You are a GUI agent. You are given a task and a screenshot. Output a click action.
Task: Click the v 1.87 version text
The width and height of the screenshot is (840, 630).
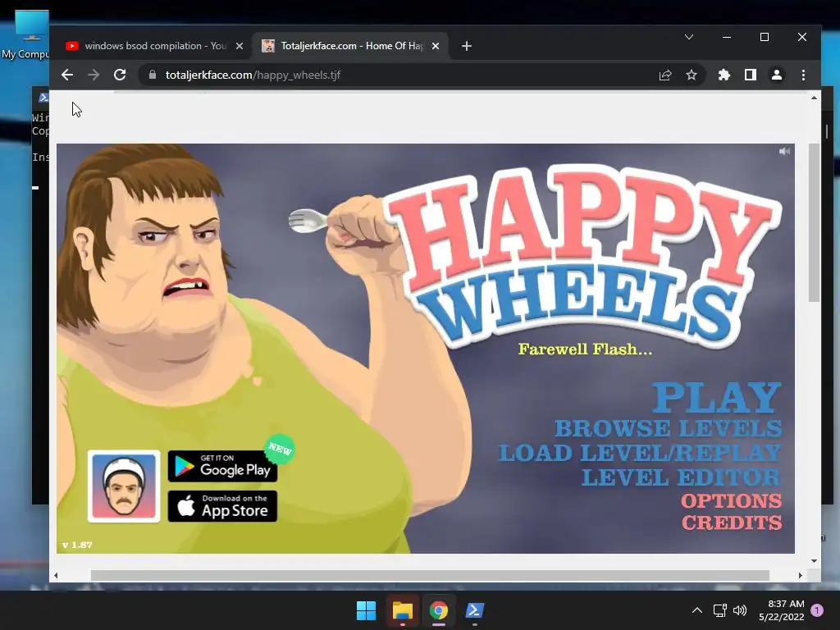pyautogui.click(x=77, y=545)
